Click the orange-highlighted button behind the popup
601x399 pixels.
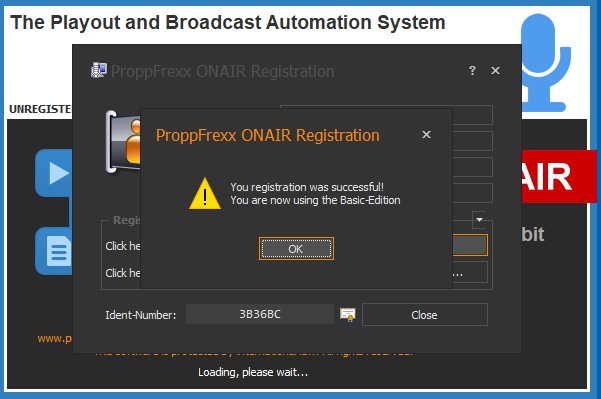coord(470,245)
